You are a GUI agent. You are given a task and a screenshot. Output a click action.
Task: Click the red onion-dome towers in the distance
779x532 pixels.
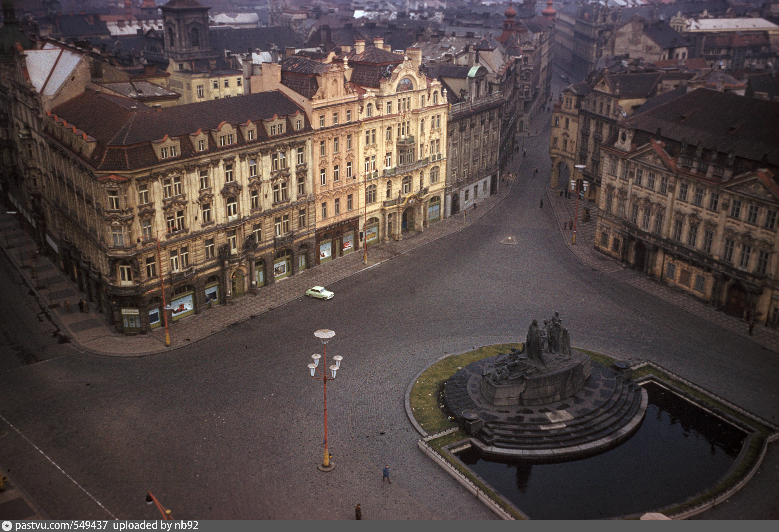(x=510, y=13)
